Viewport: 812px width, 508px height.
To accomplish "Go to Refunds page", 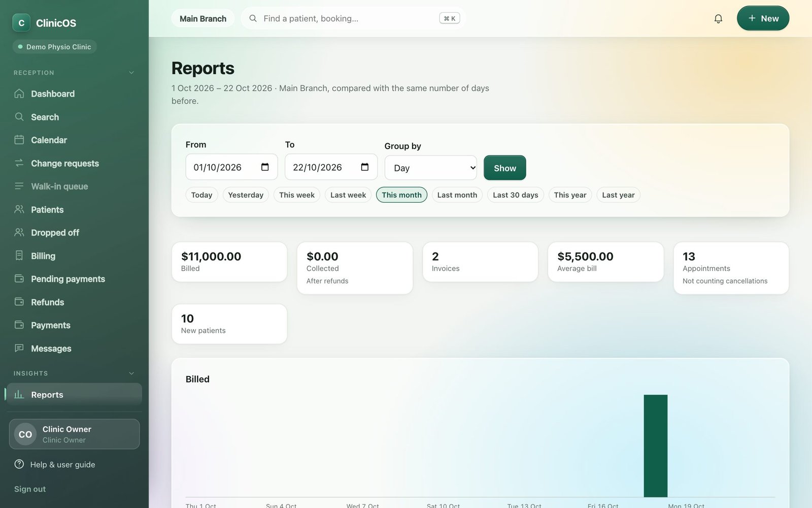I will pyautogui.click(x=74, y=302).
